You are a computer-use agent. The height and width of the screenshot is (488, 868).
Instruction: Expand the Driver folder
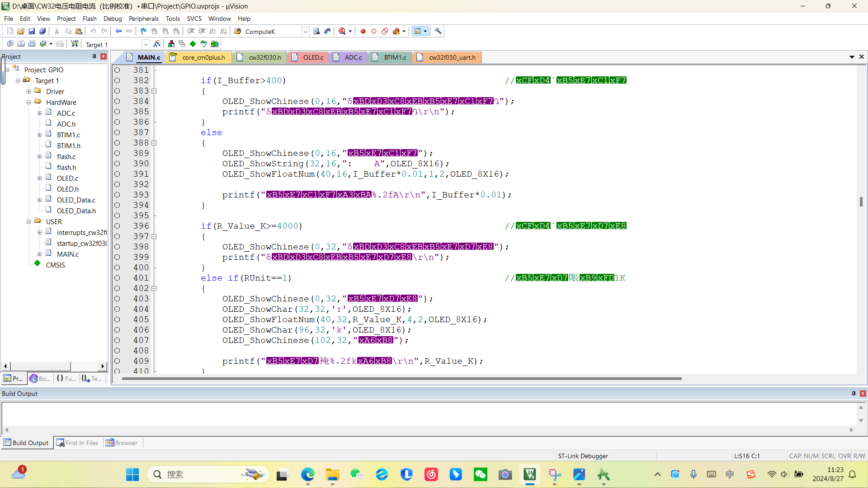[x=28, y=92]
